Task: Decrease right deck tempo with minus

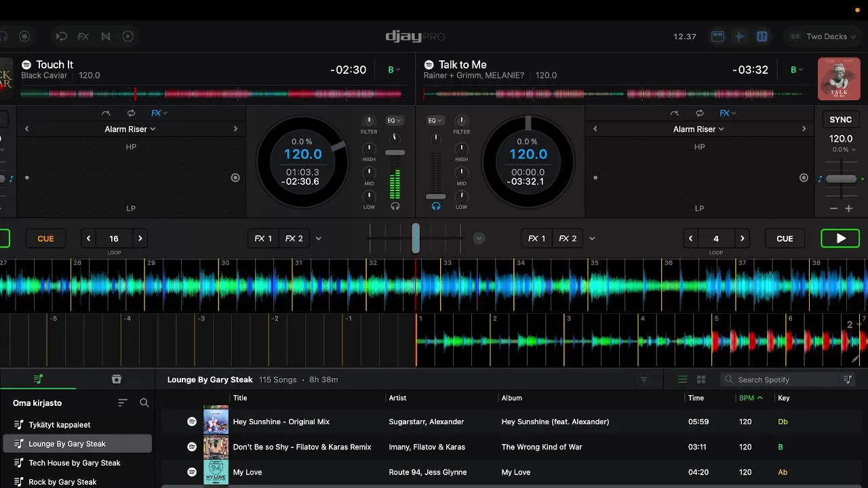Action: [833, 209]
